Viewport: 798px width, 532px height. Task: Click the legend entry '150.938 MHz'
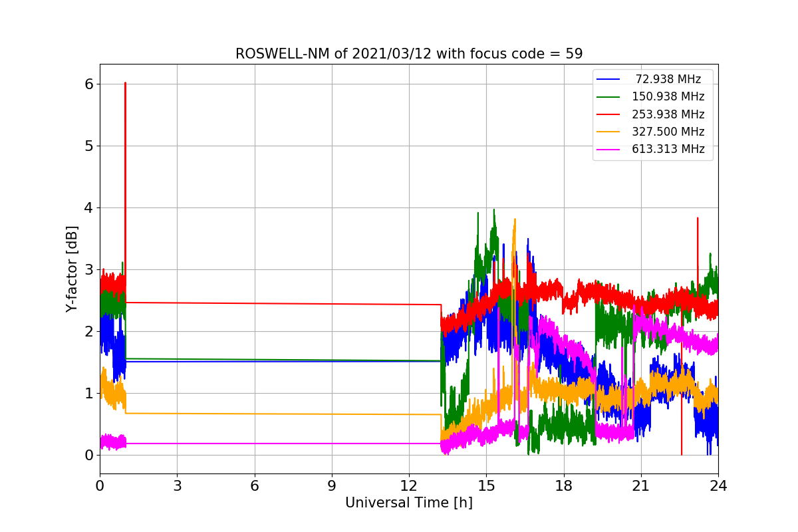(x=668, y=96)
